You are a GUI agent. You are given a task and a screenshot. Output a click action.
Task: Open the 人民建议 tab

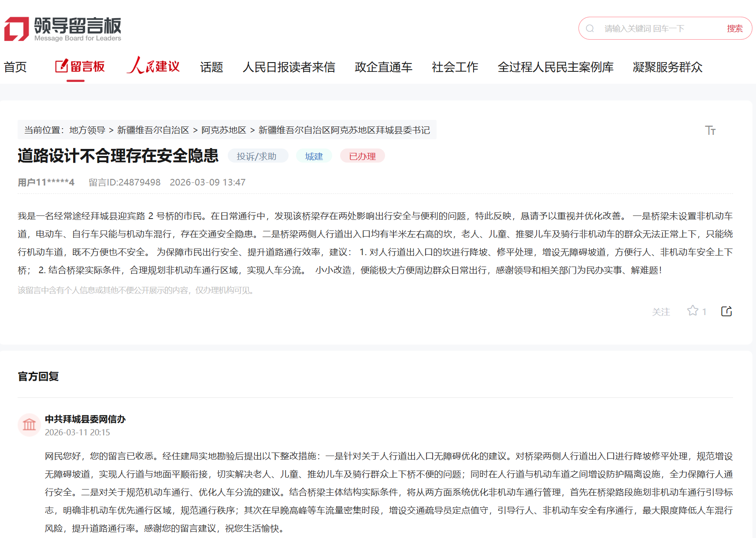153,67
